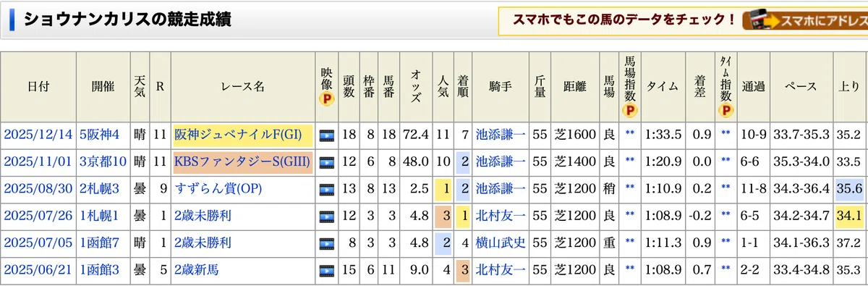868x286 pixels.
Task: Open jockey 池添謙一 in KBSファンタジーS row
Action: click(x=501, y=161)
